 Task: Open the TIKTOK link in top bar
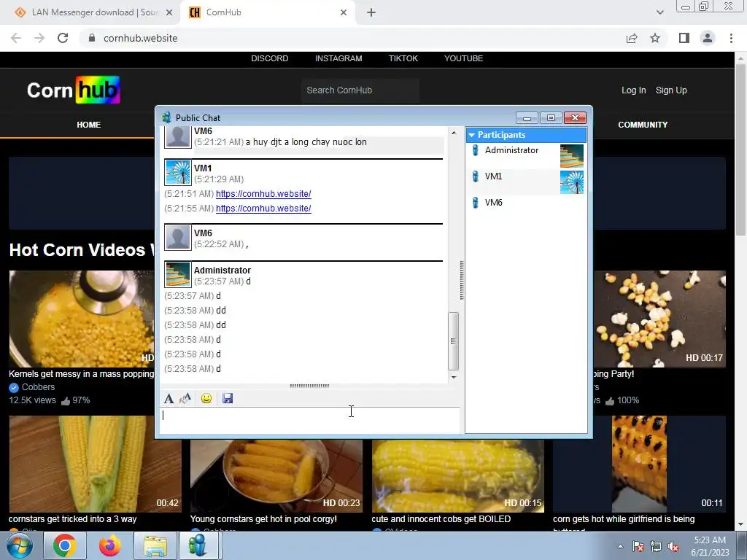[x=403, y=58]
